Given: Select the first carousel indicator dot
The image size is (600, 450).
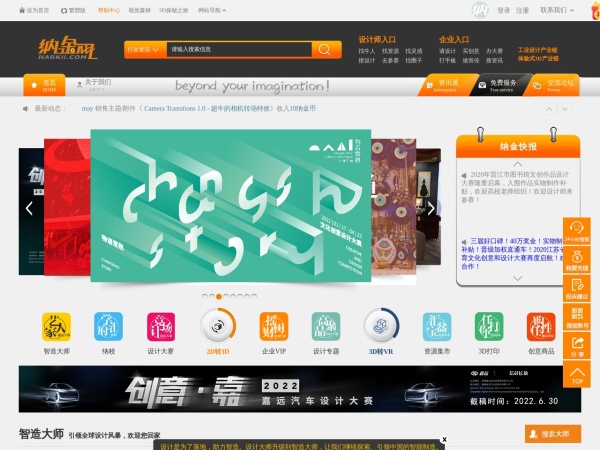Looking at the screenshot, I should pos(205,296).
